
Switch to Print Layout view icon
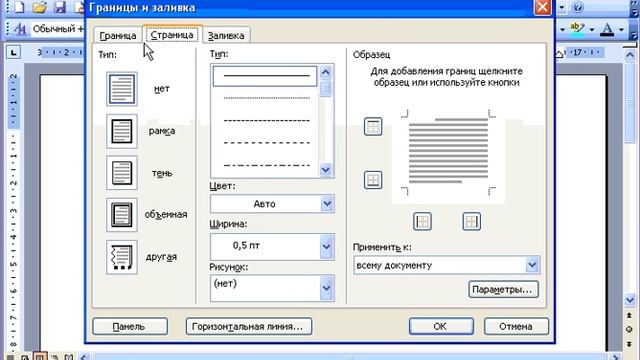(39, 357)
